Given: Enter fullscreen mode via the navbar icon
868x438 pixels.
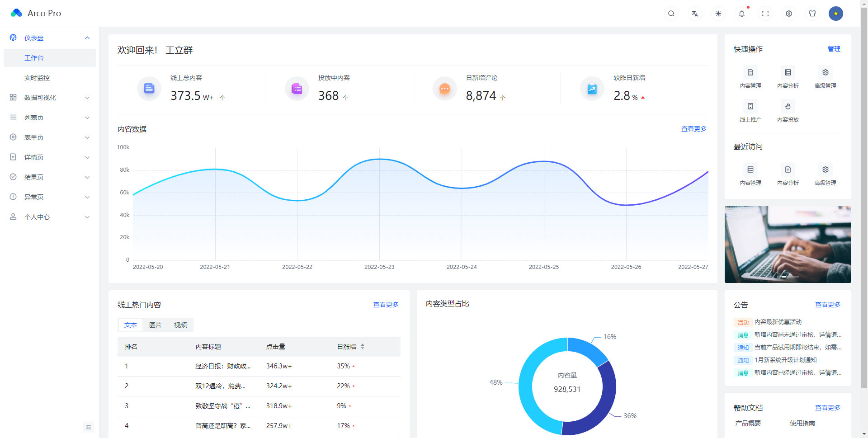Looking at the screenshot, I should coord(765,14).
